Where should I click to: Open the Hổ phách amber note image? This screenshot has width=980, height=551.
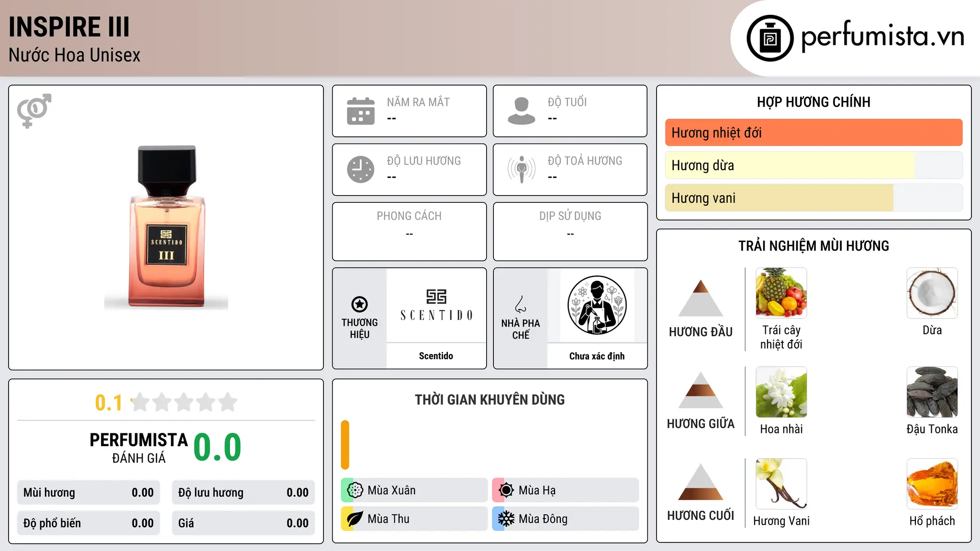coord(932,484)
